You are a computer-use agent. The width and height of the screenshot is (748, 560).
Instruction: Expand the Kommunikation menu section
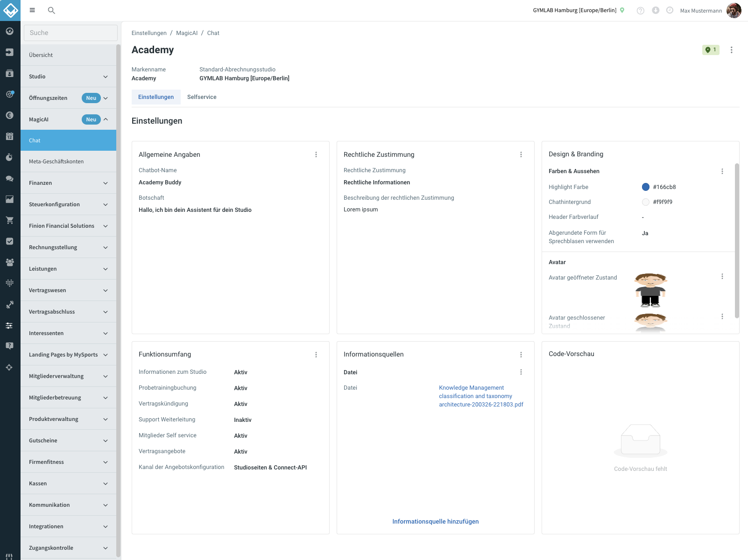(68, 505)
